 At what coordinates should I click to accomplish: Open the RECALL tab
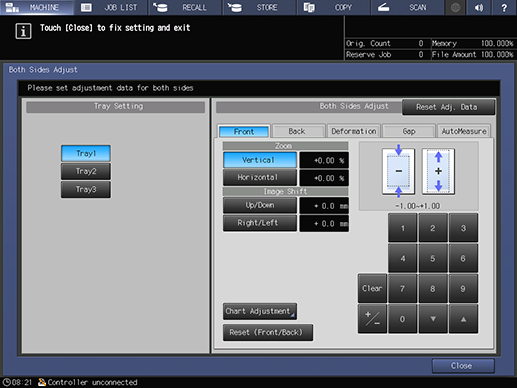pos(185,7)
